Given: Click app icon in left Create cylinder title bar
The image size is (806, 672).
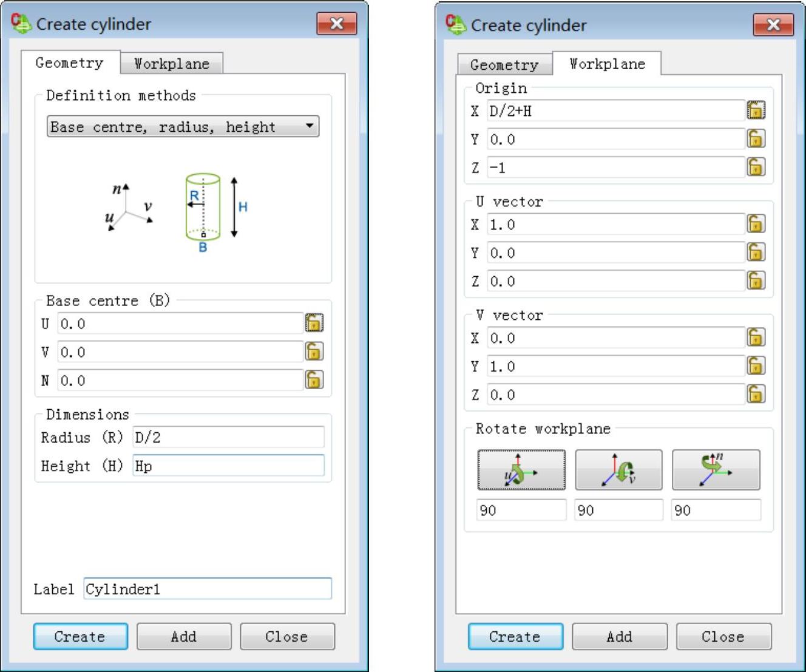Looking at the screenshot, I should pos(21,24).
